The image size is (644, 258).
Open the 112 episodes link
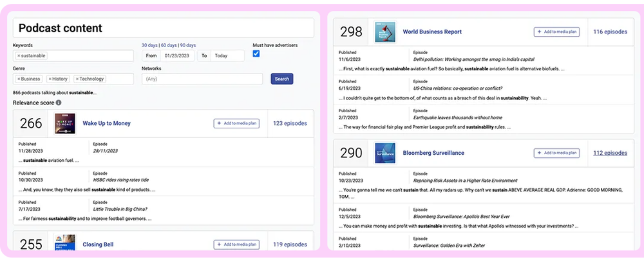pyautogui.click(x=610, y=153)
